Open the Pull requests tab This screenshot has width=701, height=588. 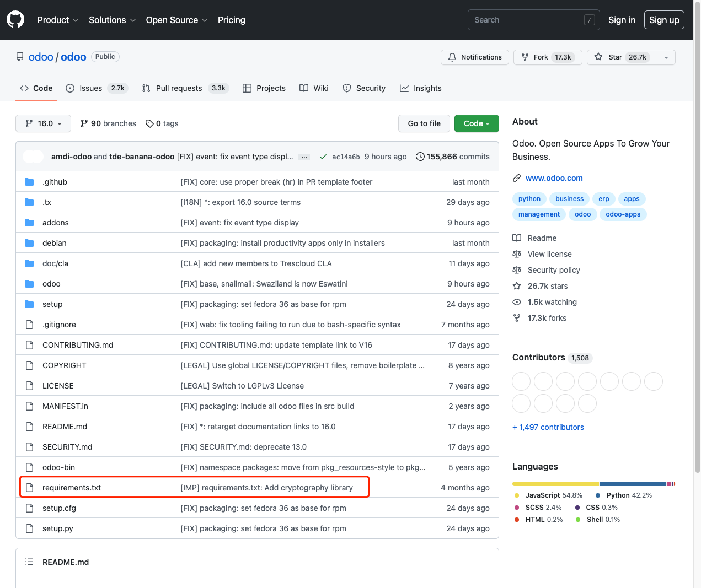(185, 88)
